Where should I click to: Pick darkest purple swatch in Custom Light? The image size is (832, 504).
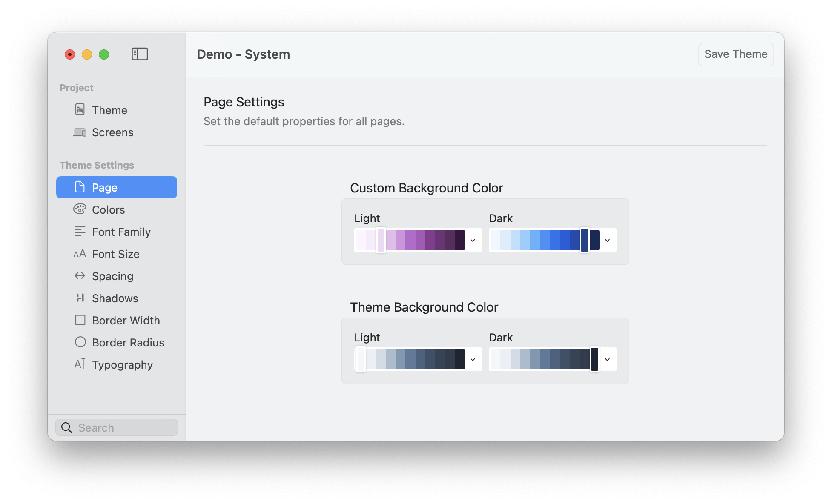(460, 240)
